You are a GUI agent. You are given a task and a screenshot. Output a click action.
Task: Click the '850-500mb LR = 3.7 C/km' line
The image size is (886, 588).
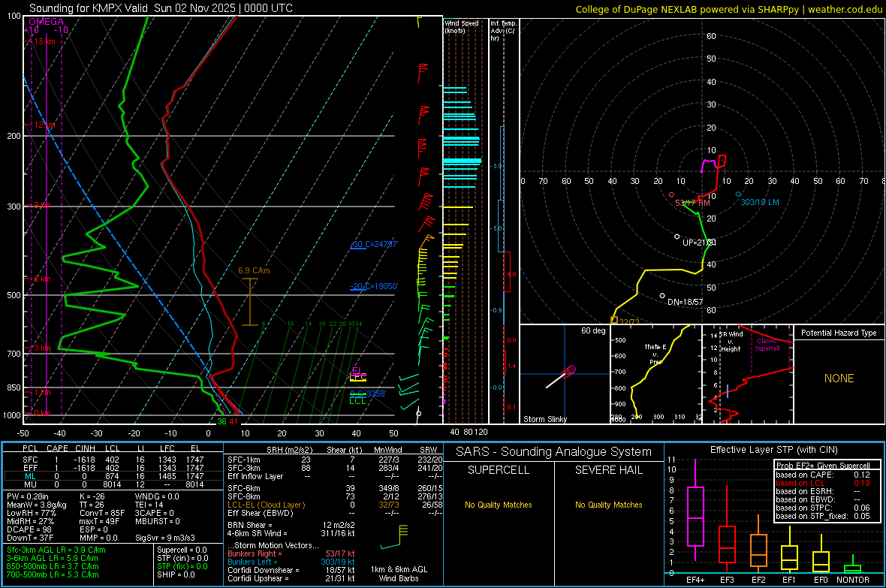point(53,566)
